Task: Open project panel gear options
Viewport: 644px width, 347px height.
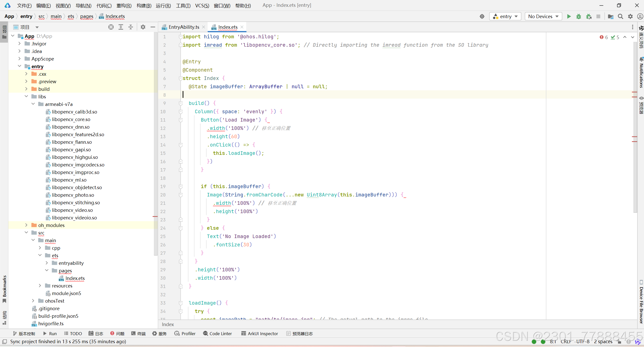Action: 143,27
